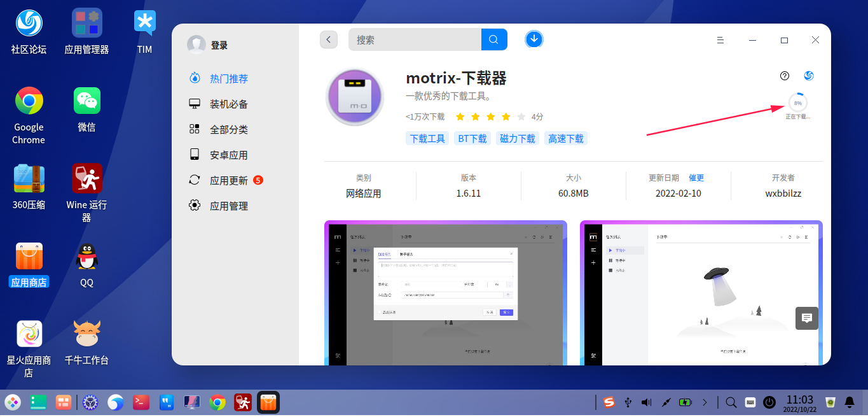Expand hidden tray icons with the chevron

[705, 402]
